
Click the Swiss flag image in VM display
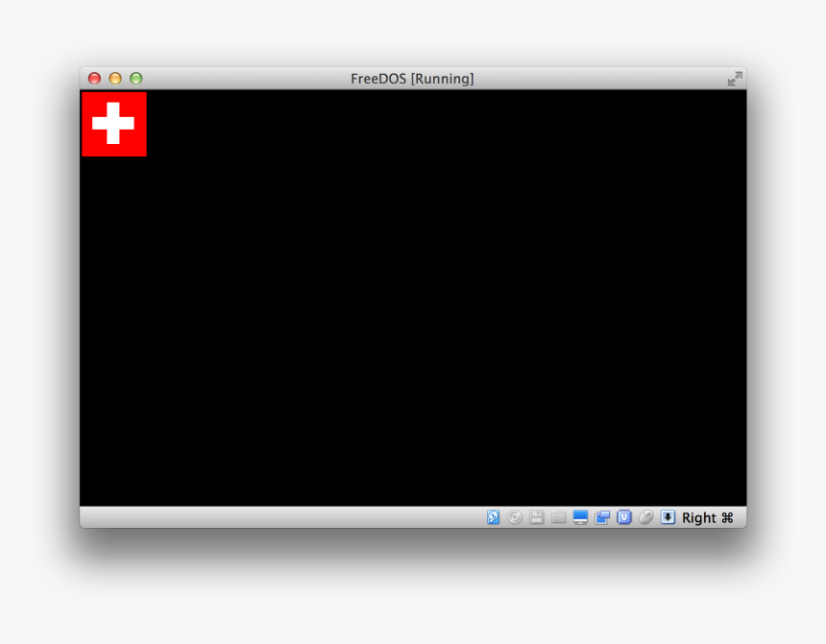click(x=114, y=124)
